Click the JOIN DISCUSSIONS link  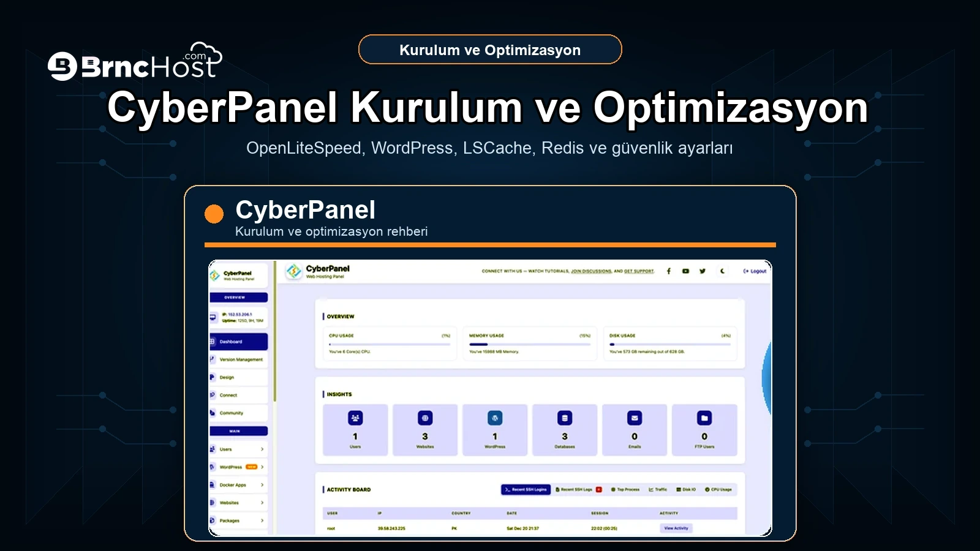(x=592, y=271)
